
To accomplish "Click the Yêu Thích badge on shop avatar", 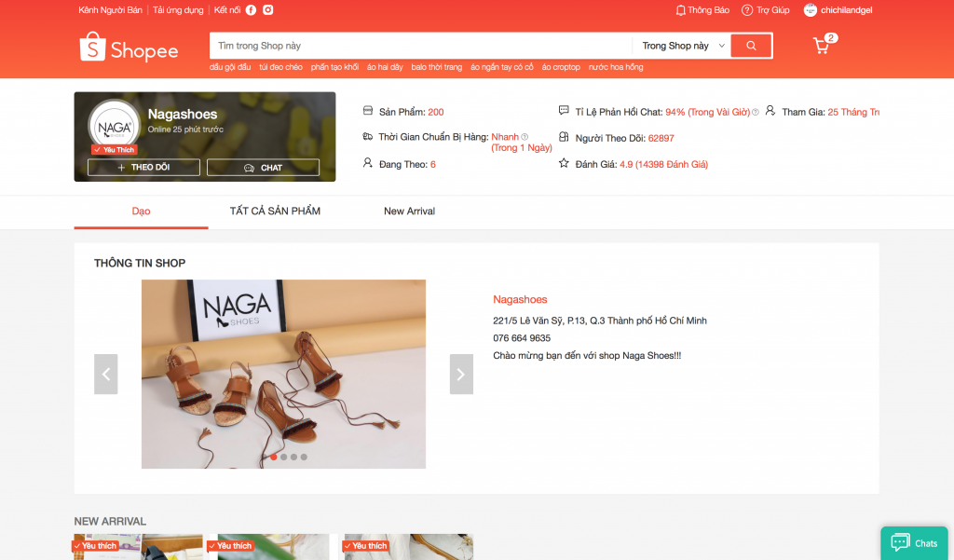I will click(115, 150).
